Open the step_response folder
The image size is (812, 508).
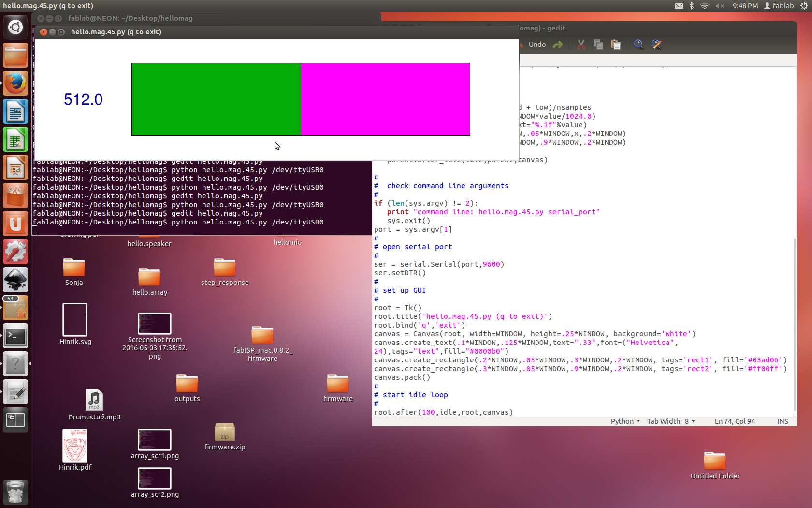click(225, 272)
